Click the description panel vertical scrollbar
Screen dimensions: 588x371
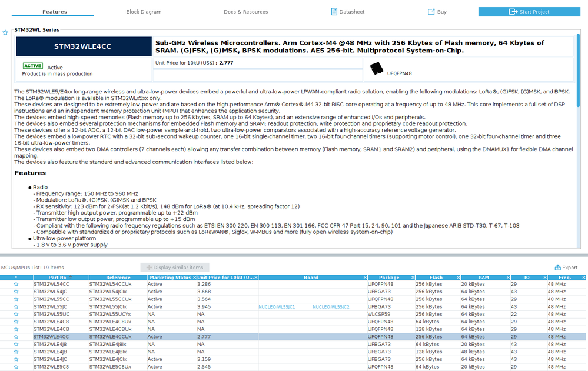pyautogui.click(x=578, y=70)
